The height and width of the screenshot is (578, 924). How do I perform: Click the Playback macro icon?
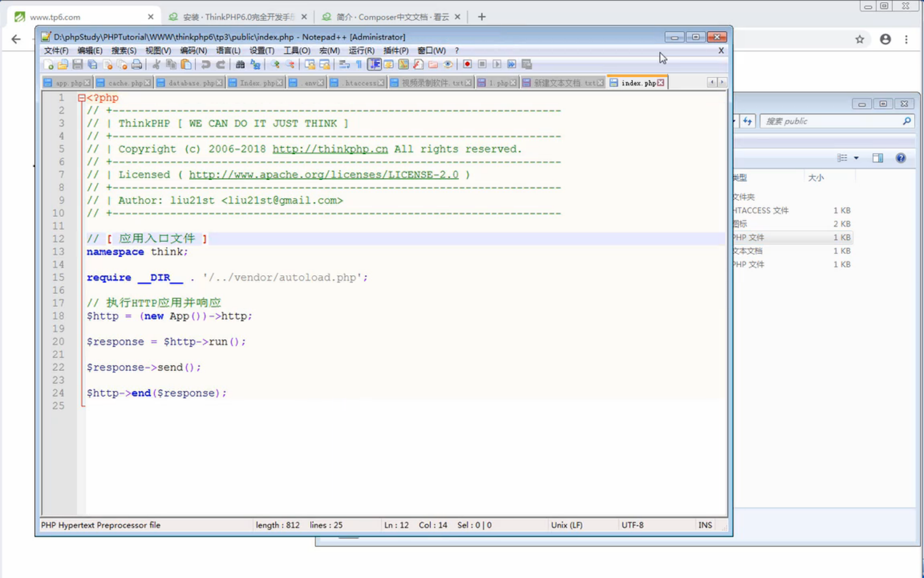point(497,64)
